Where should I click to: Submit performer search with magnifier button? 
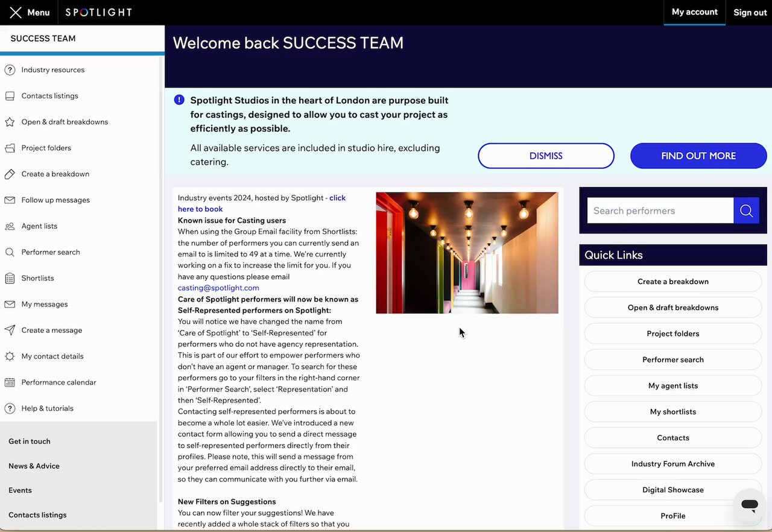746,211
